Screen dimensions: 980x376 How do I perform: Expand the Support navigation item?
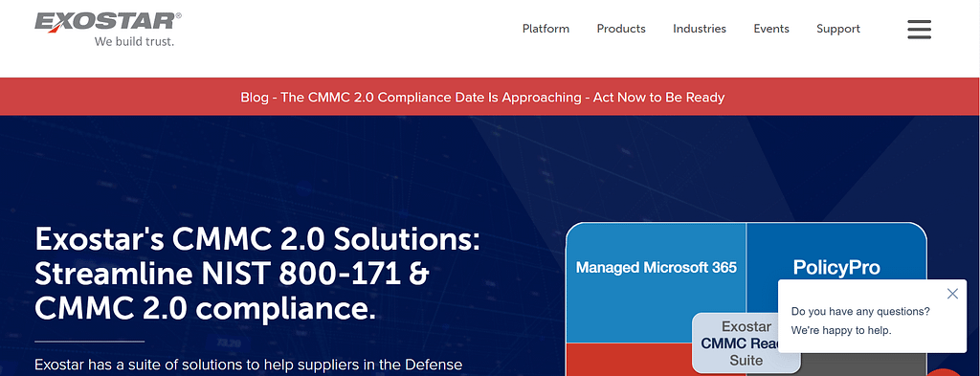838,29
